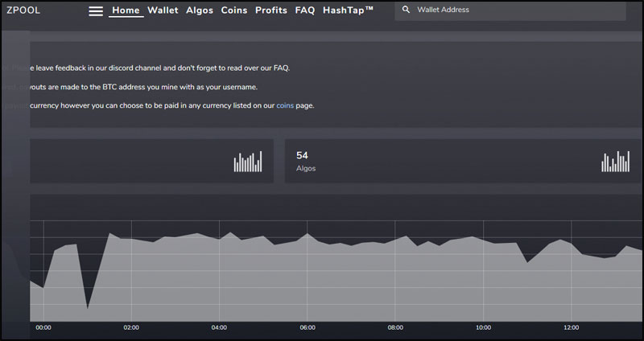The width and height of the screenshot is (644, 341).
Task: Open the HashTap™ nav item
Action: [348, 10]
